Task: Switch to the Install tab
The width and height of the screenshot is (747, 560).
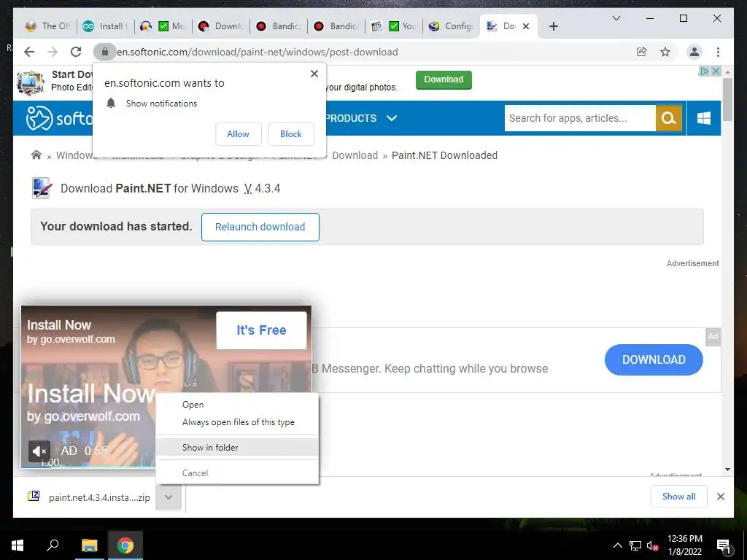Action: coord(105,26)
